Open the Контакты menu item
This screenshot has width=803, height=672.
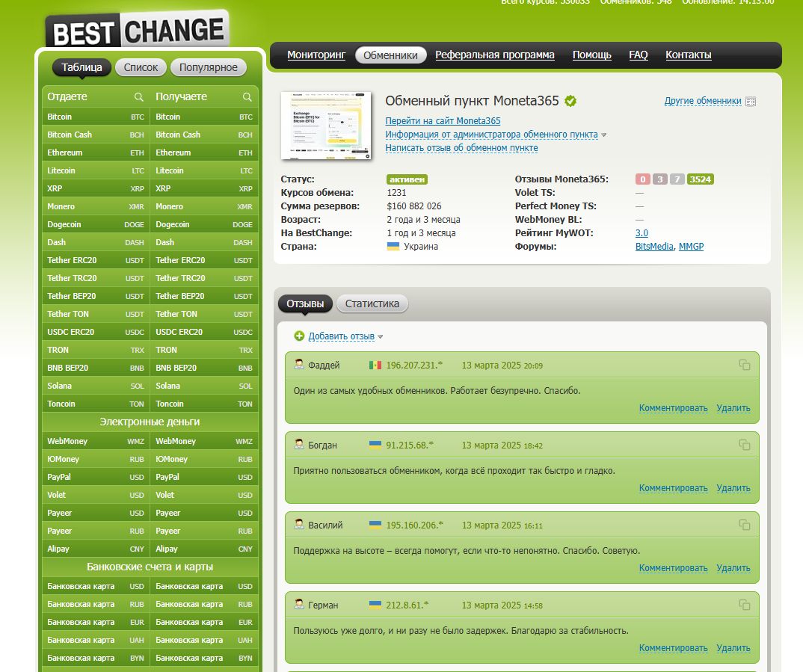click(x=689, y=55)
